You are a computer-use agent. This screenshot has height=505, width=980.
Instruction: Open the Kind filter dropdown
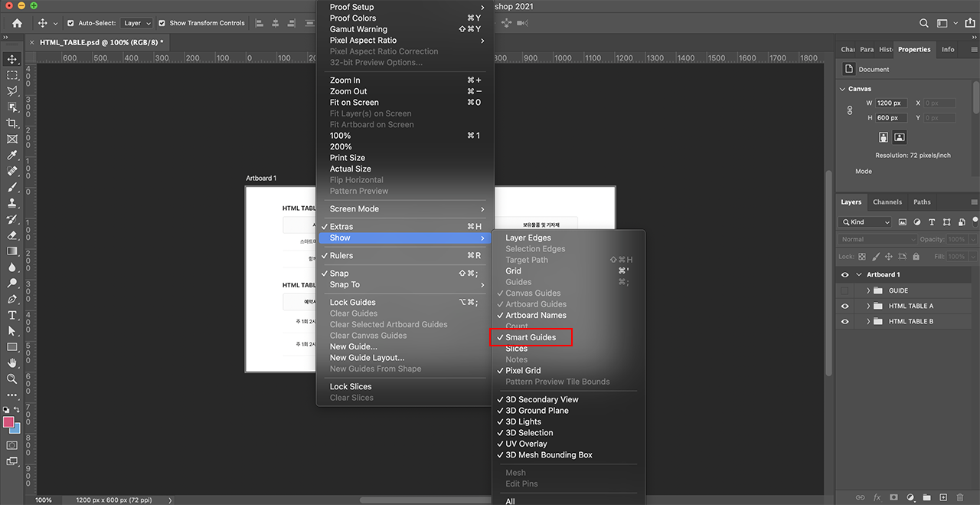pos(865,222)
